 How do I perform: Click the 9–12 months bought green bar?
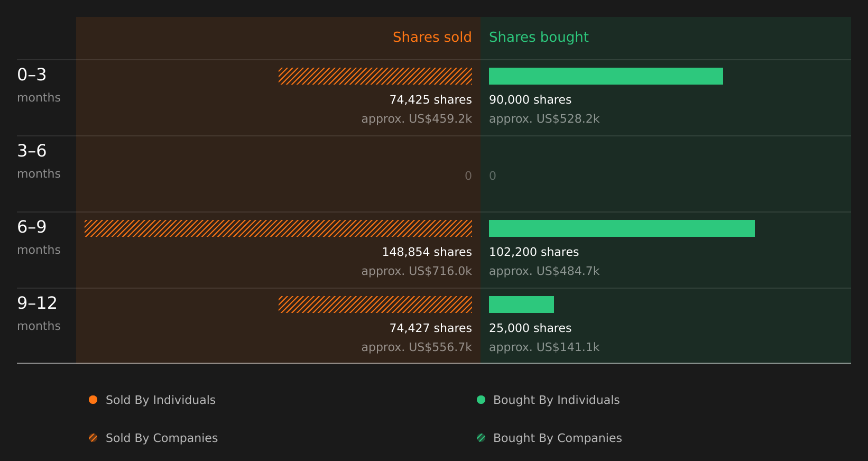pos(521,305)
